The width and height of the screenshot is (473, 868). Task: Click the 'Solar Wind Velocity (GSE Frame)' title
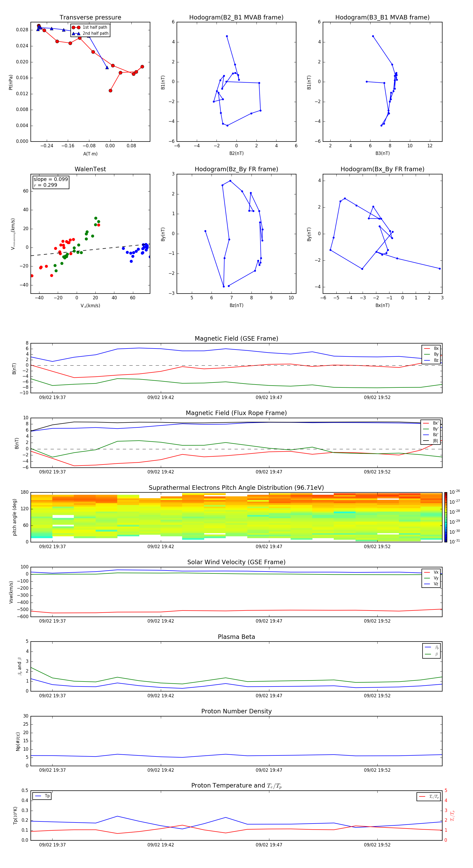pos(236,562)
